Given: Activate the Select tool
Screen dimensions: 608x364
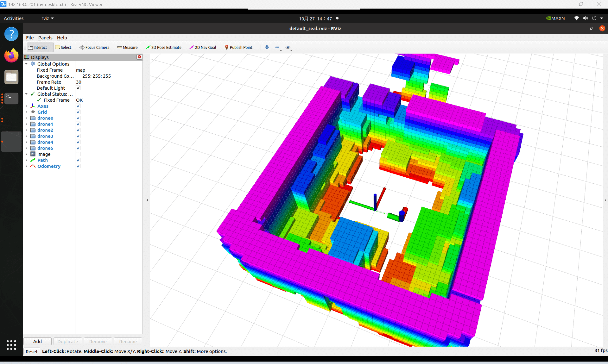Looking at the screenshot, I should pos(63,47).
